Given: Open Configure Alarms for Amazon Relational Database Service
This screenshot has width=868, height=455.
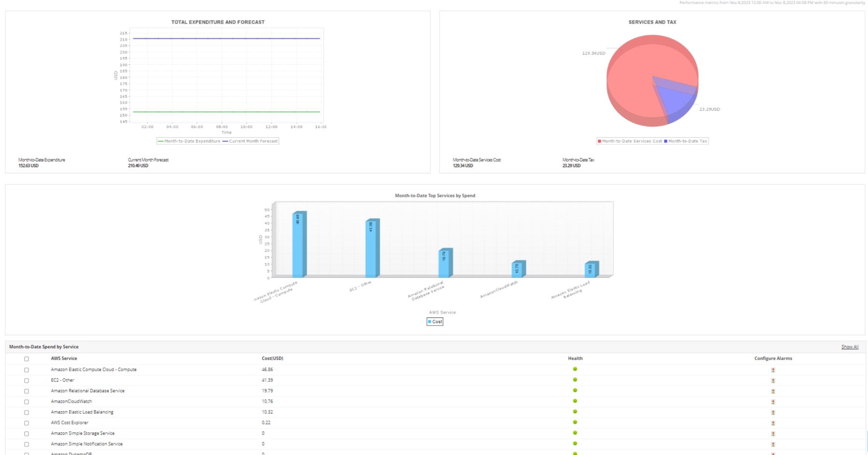Looking at the screenshot, I should pos(773,391).
